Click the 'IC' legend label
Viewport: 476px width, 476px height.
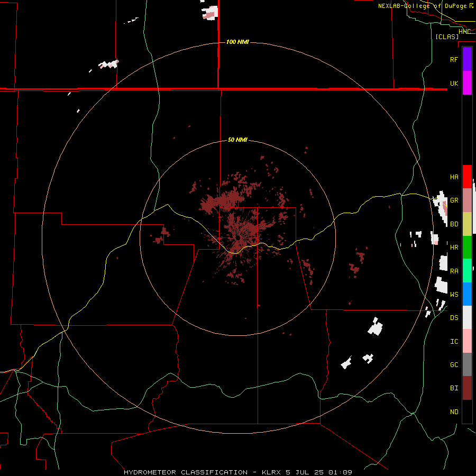(454, 342)
